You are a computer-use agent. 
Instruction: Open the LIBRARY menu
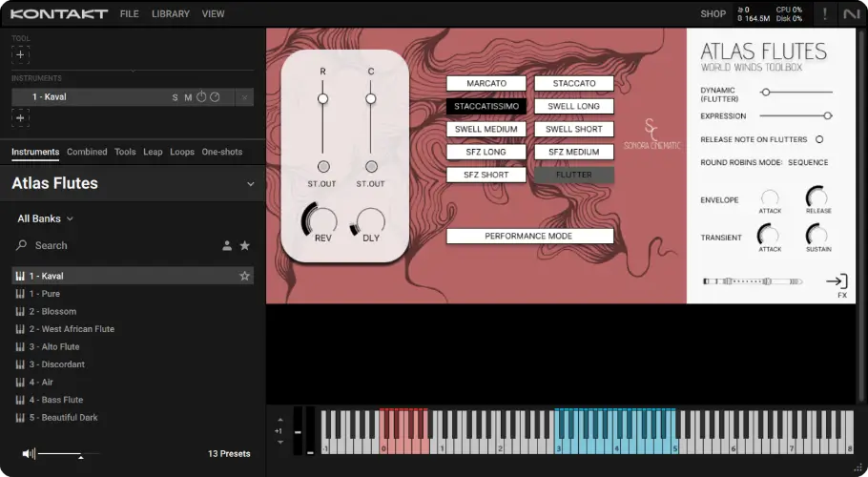tap(171, 14)
